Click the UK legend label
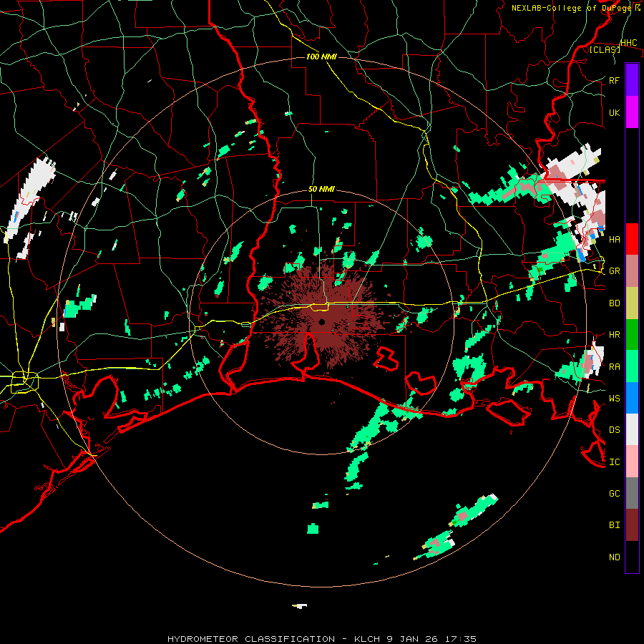The image size is (644, 644). pyautogui.click(x=614, y=112)
